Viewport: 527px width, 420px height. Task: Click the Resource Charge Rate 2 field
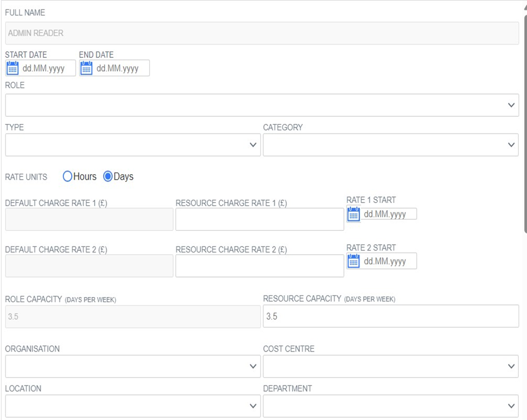[259, 266]
